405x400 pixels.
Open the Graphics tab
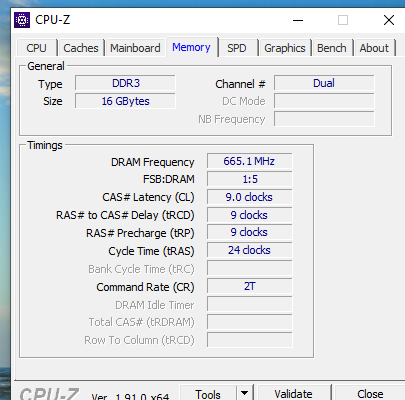pos(285,48)
